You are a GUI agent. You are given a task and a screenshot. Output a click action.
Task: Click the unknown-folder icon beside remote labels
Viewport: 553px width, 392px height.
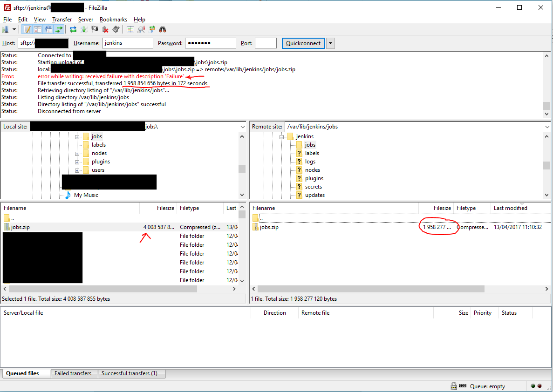pos(300,153)
